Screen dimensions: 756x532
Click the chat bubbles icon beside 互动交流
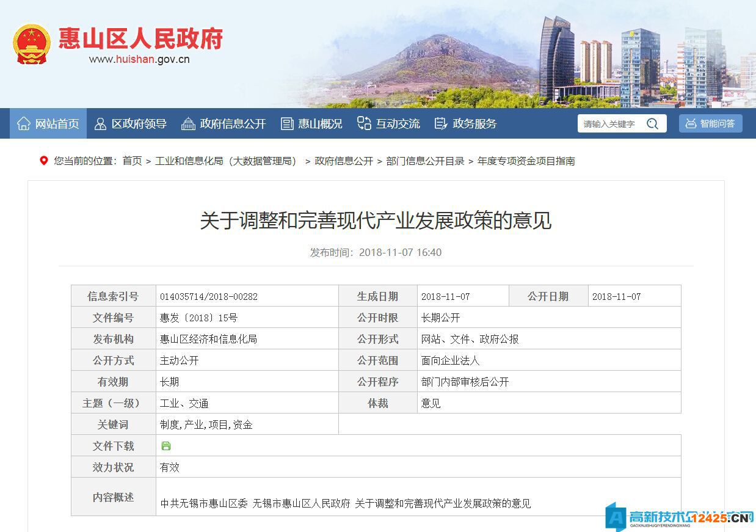(365, 123)
